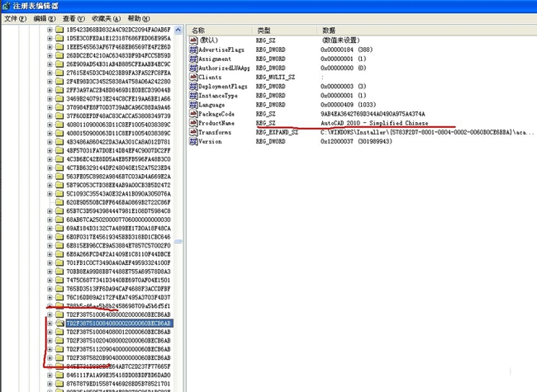Open the 收藏夹(A) menu
The height and width of the screenshot is (392, 537).
tap(107, 18)
